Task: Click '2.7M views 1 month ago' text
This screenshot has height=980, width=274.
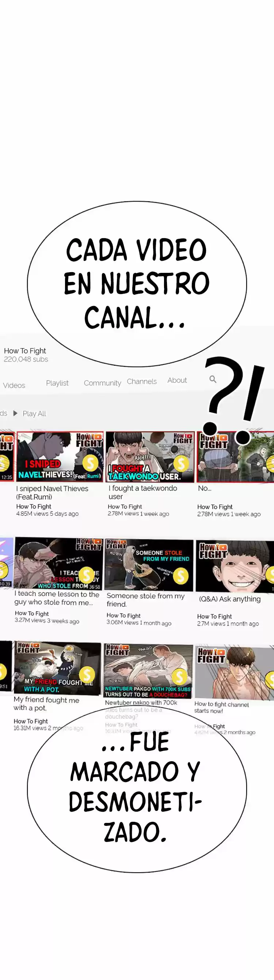Action: tap(228, 624)
